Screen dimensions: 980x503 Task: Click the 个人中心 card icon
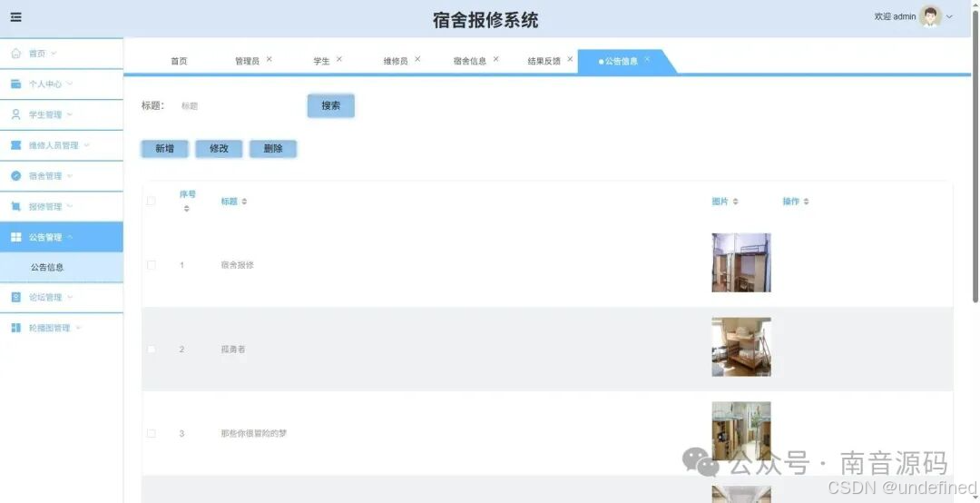[x=16, y=84]
